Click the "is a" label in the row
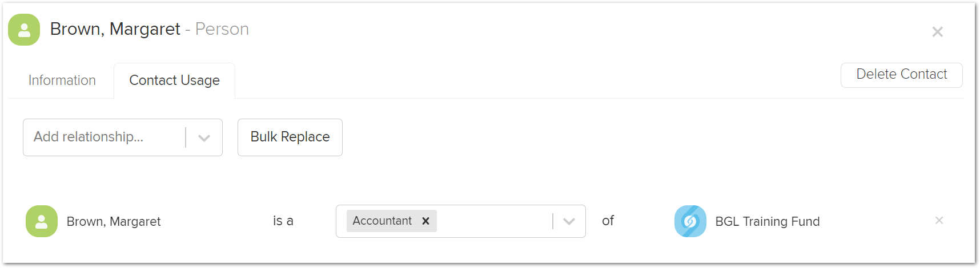This screenshot has width=980, height=268. click(x=283, y=221)
